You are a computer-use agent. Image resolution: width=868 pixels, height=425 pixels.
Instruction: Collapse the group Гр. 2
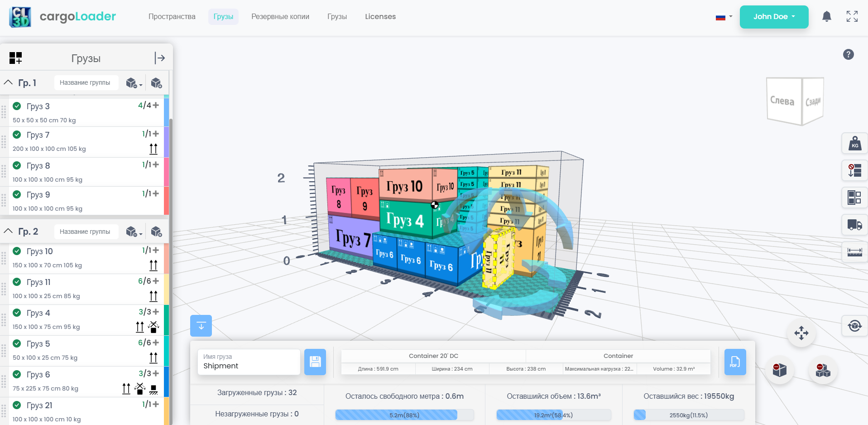(x=8, y=231)
